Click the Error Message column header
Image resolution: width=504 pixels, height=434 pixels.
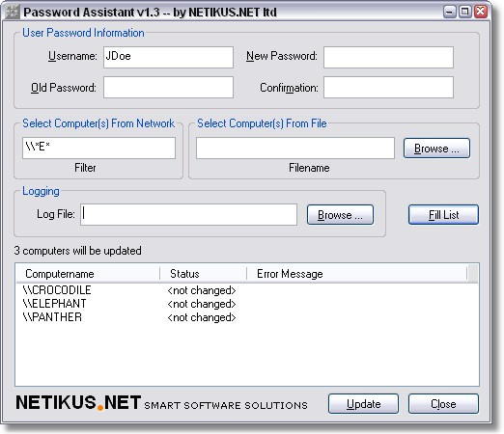pos(357,274)
